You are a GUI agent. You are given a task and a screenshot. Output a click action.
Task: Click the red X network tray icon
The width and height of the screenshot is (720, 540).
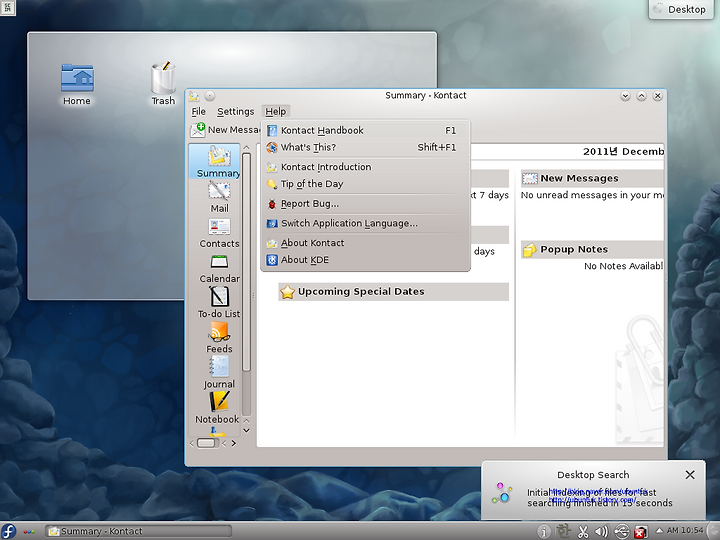[x=641, y=532]
